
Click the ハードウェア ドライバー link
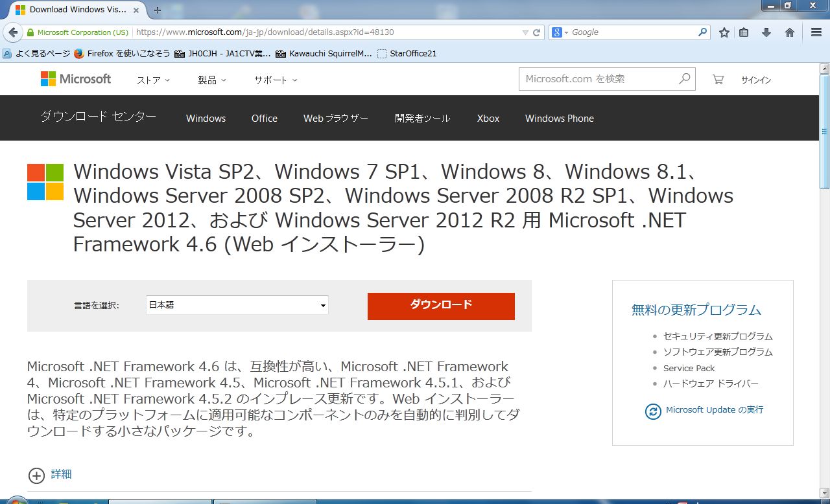tap(711, 384)
